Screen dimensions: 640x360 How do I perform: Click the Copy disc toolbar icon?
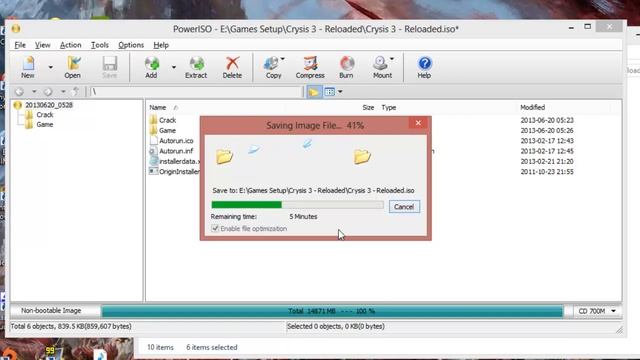click(273, 67)
